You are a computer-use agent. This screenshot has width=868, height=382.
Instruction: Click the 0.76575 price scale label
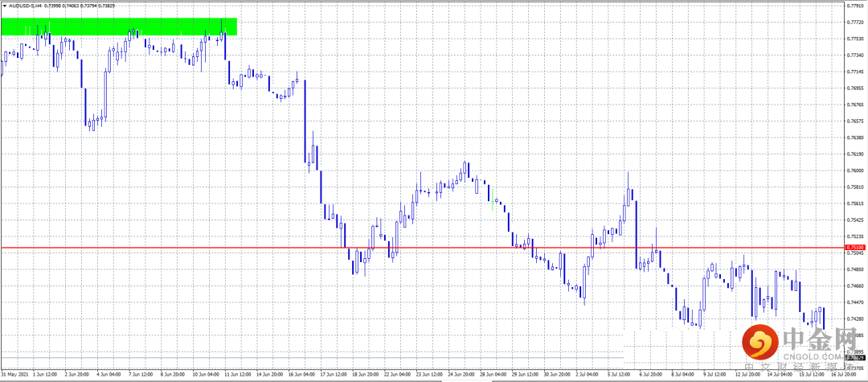tap(856, 121)
